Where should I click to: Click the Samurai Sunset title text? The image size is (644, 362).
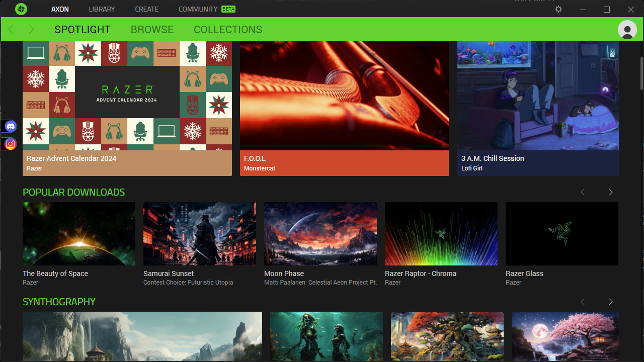click(169, 274)
